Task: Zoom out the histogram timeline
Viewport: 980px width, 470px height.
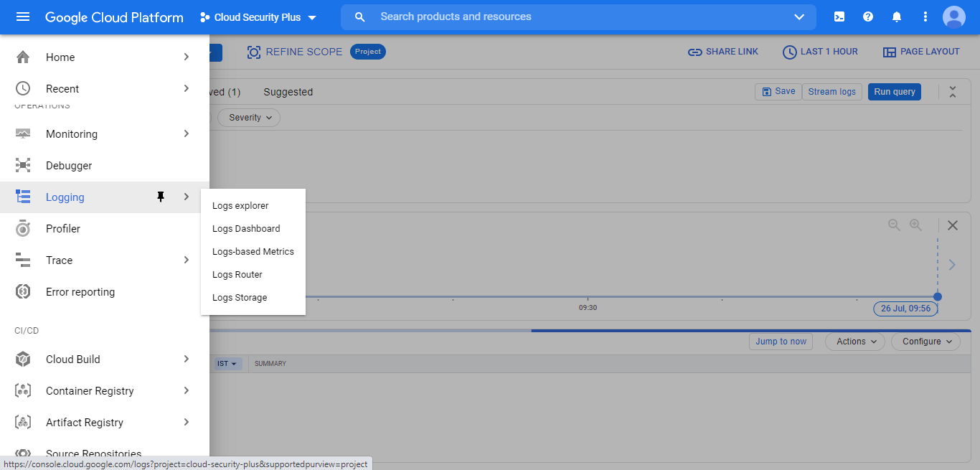Action: tap(894, 225)
